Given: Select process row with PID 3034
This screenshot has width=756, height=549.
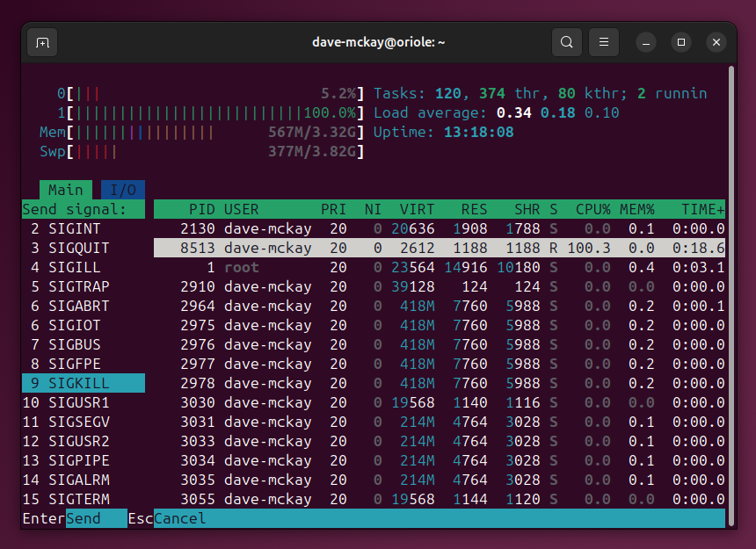Looking at the screenshot, I should click(440, 460).
